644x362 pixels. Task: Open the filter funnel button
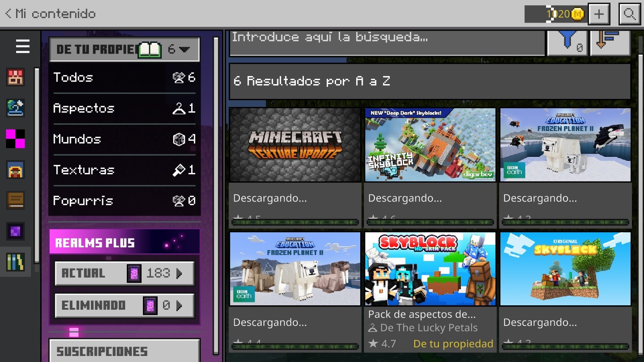pos(567,42)
